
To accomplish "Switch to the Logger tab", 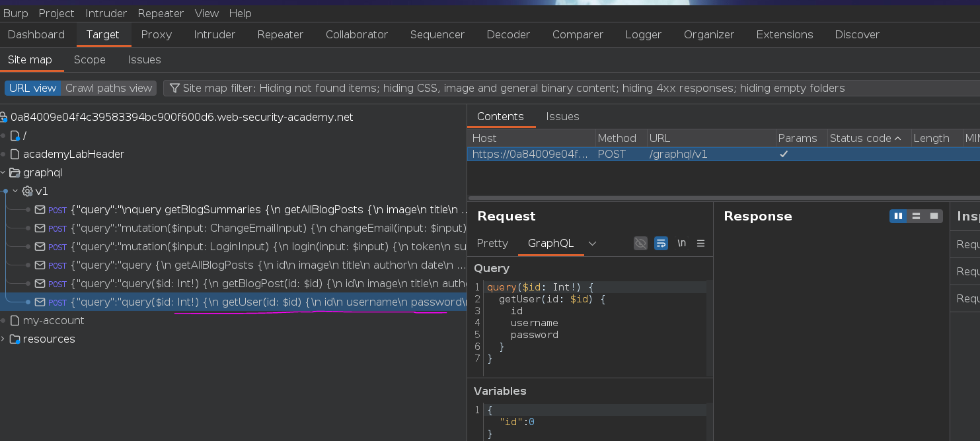I will tap(643, 34).
